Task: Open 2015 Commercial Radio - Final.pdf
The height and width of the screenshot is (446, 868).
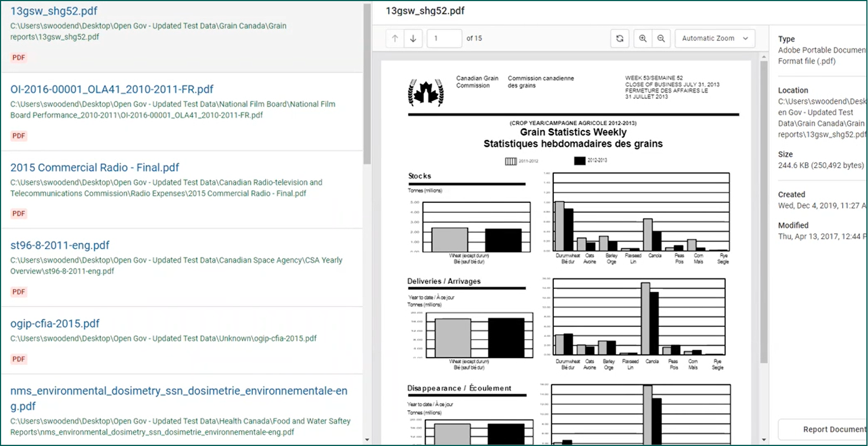Action: click(95, 168)
